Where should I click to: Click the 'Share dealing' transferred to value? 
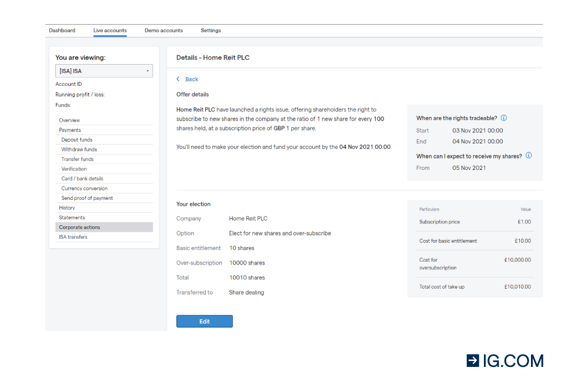(246, 292)
